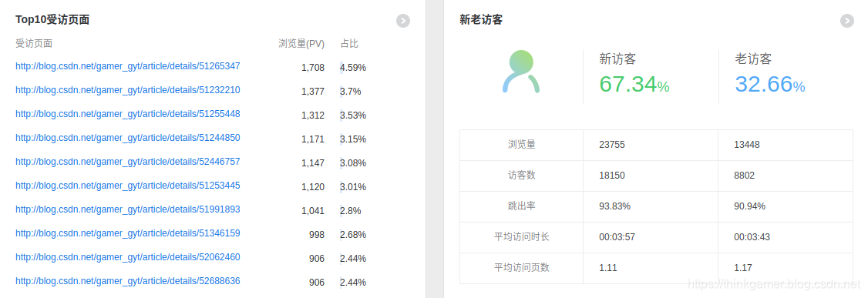
Task: Select the 3.53% share value
Action: [353, 115]
